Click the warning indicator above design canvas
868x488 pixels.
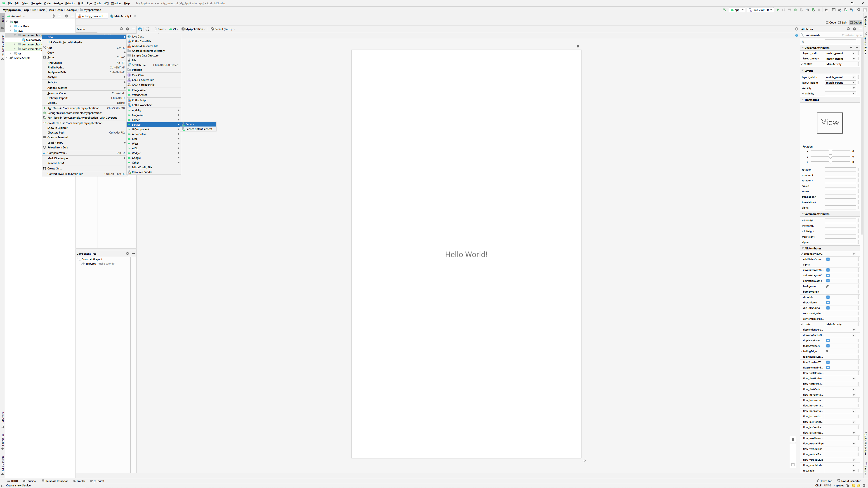coord(797,29)
